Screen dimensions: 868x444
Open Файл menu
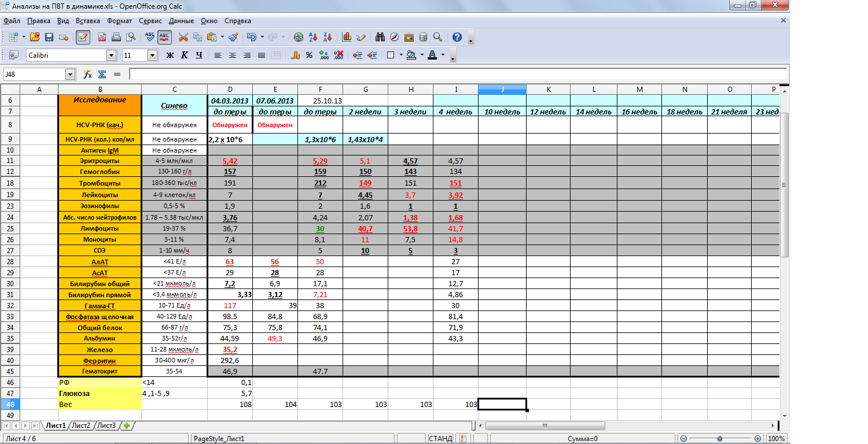coord(12,20)
